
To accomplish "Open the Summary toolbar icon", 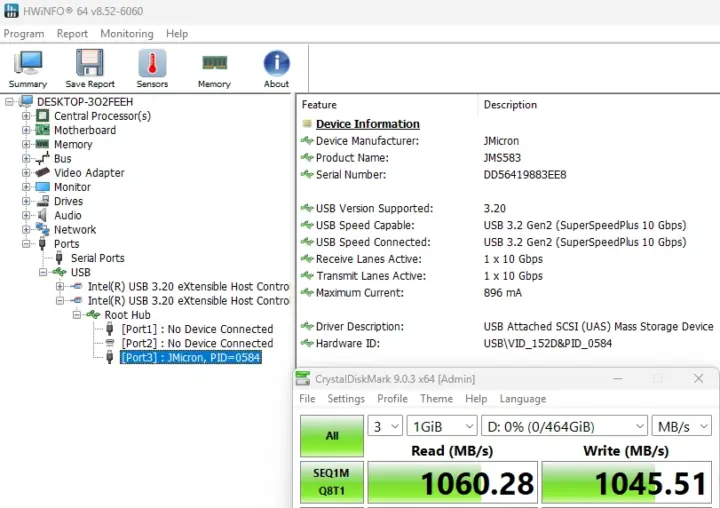I will point(28,63).
